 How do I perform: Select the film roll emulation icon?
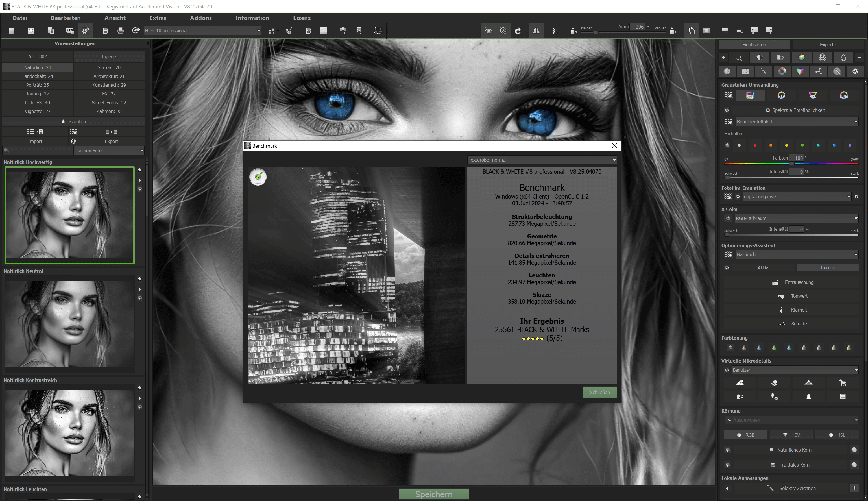pyautogui.click(x=780, y=57)
